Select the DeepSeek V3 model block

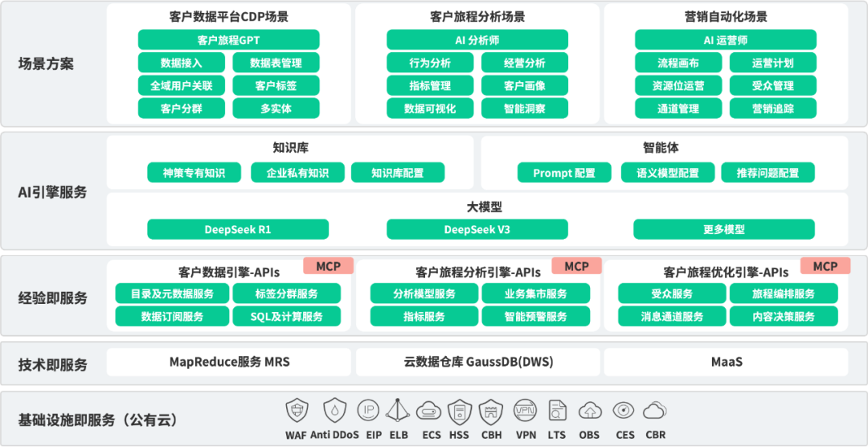tap(477, 229)
